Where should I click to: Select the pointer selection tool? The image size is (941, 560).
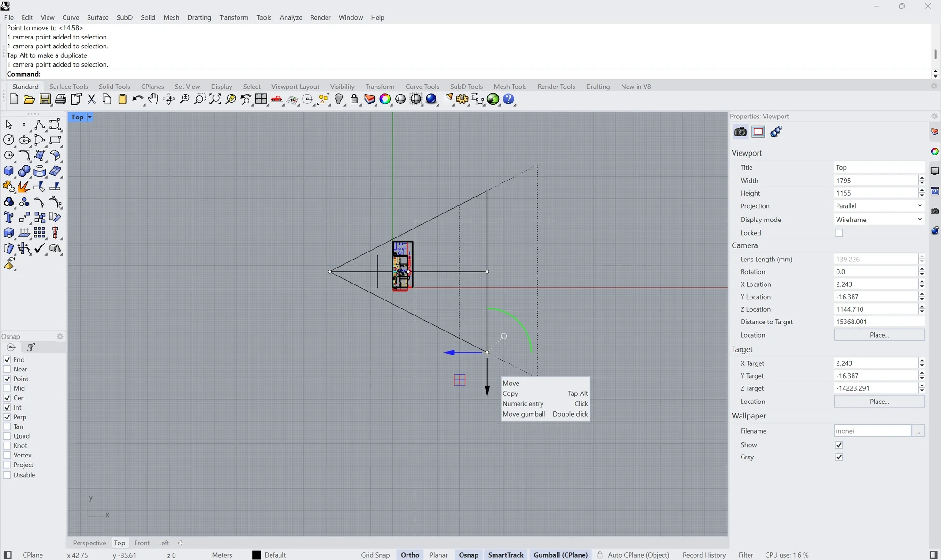coord(8,125)
